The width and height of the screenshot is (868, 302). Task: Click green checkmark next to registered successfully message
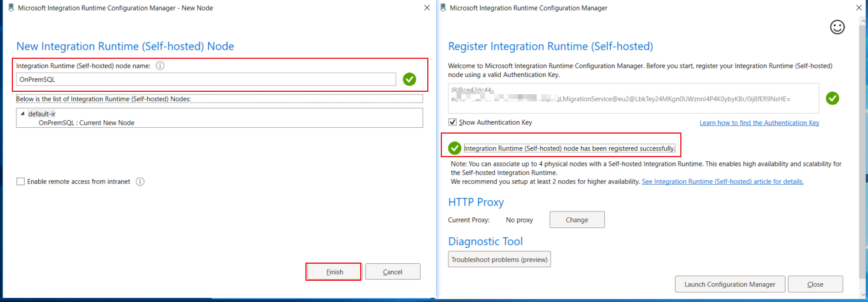point(455,148)
